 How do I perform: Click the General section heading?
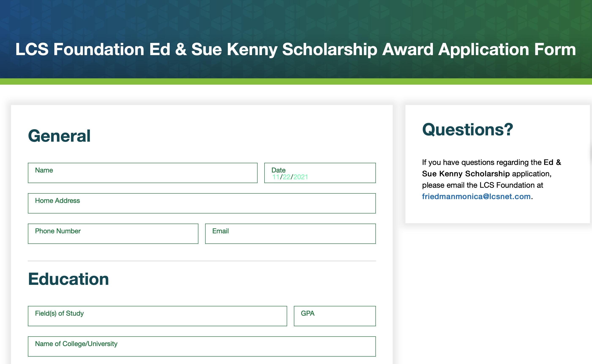point(59,136)
